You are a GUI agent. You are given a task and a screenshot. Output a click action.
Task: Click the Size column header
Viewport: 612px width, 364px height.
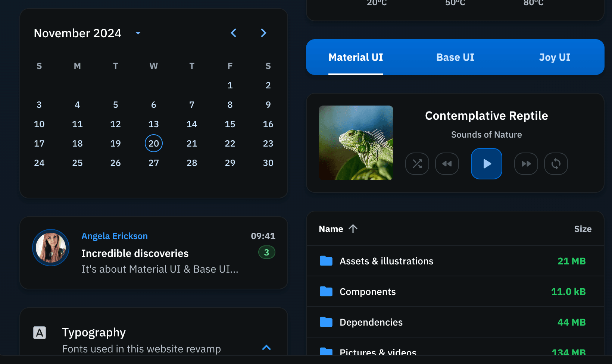click(x=583, y=229)
